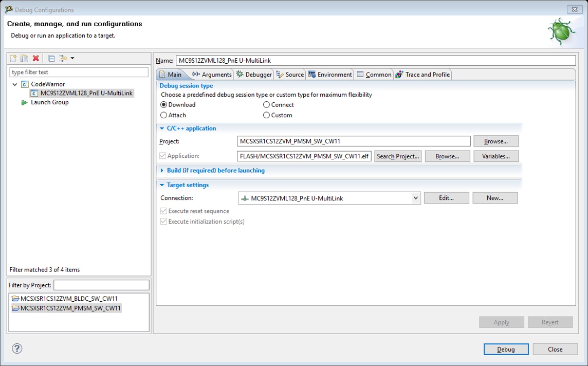
Task: Delete selected configuration with red X icon
Action: tap(35, 58)
